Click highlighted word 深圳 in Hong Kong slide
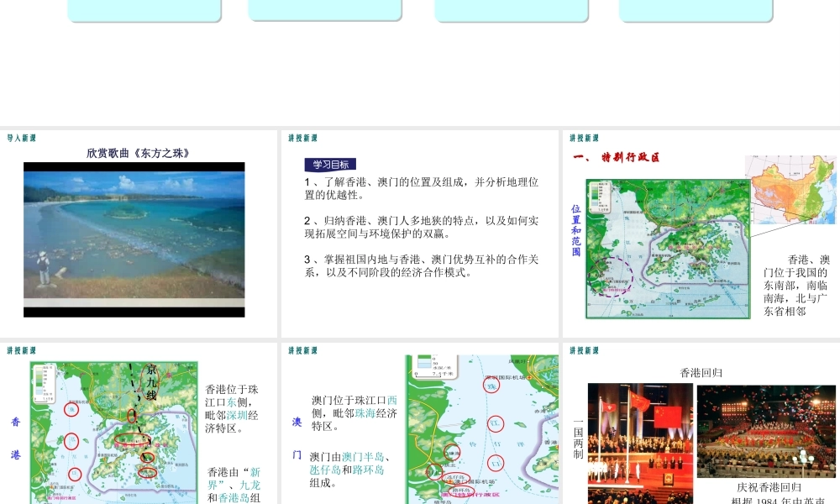Viewport: 840px width, 504px height. pos(237,416)
